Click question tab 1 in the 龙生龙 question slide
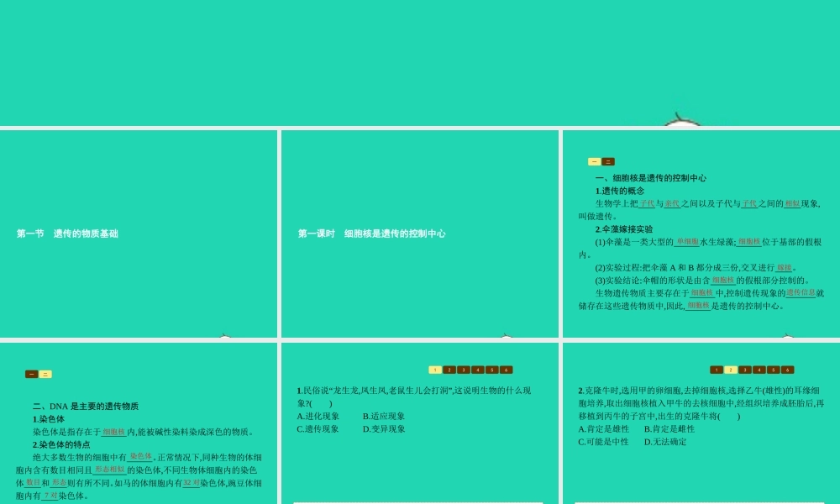The width and height of the screenshot is (840, 504). (x=435, y=370)
